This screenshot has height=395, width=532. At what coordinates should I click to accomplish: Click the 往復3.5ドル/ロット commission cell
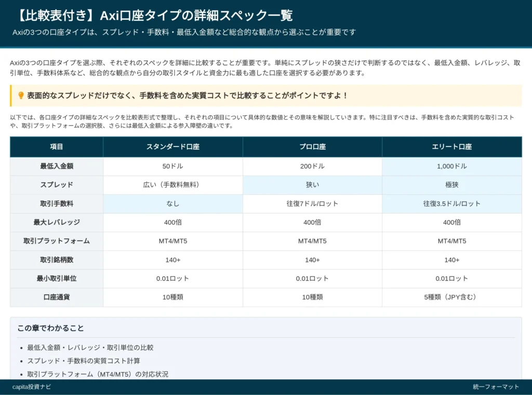coord(452,204)
